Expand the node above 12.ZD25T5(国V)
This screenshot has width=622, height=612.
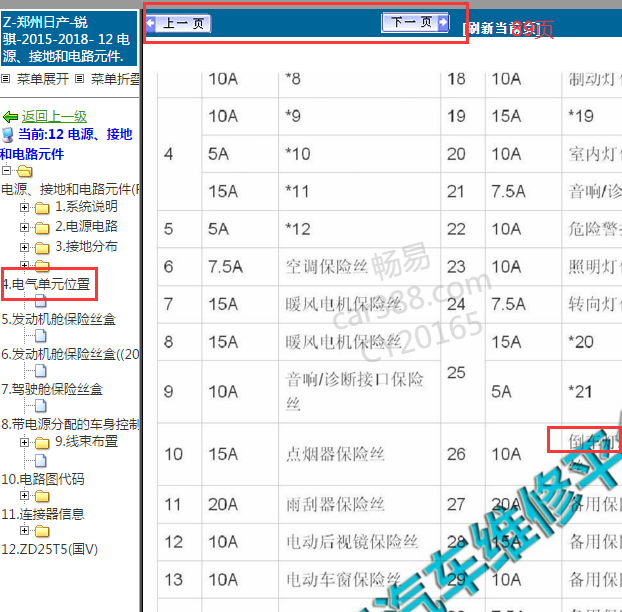(24, 531)
